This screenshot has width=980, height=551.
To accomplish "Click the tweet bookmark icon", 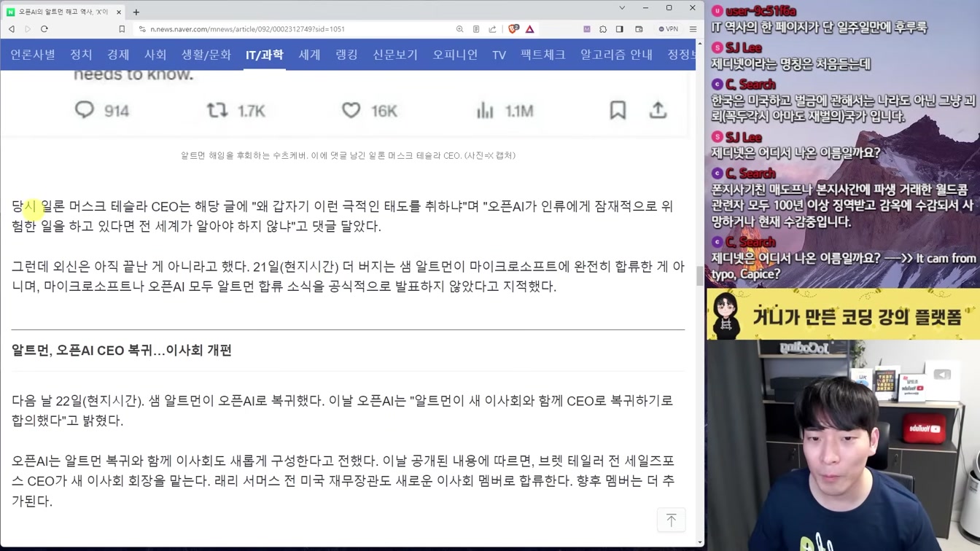I will 618,110.
